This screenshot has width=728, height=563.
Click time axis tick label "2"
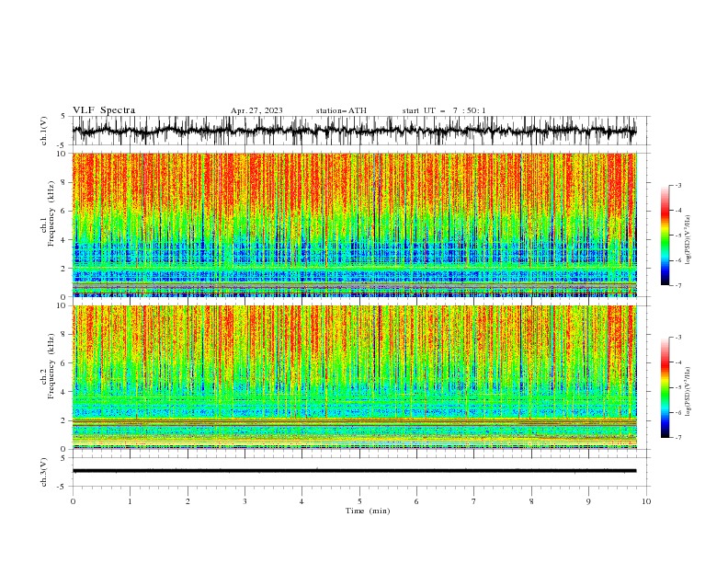pyautogui.click(x=188, y=501)
